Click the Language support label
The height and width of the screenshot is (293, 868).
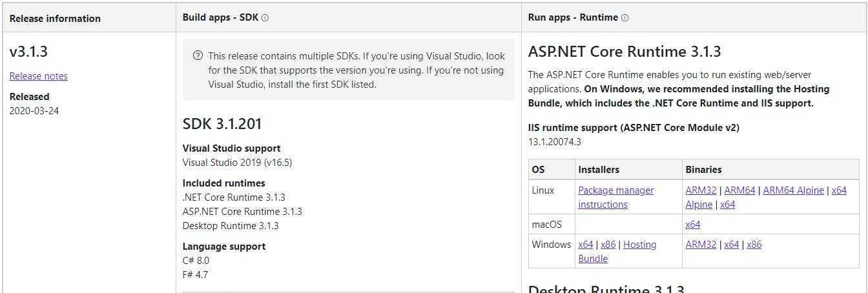click(223, 247)
